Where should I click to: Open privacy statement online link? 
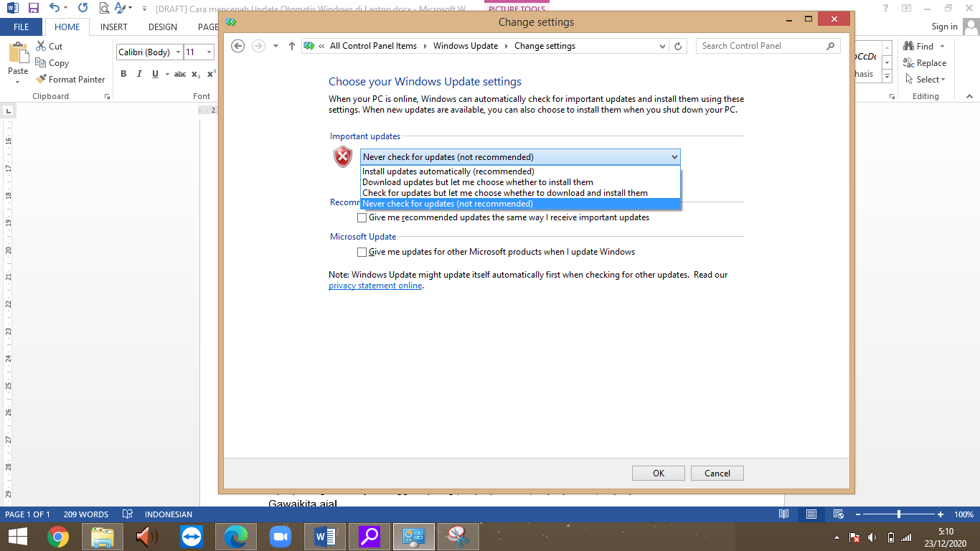coord(375,286)
